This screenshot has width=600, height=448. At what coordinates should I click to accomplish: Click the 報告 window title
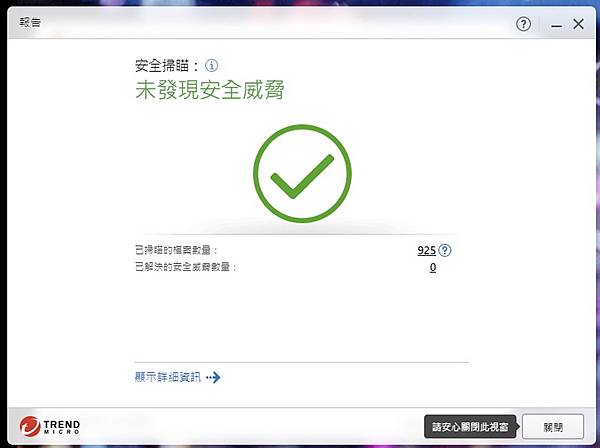(x=30, y=22)
